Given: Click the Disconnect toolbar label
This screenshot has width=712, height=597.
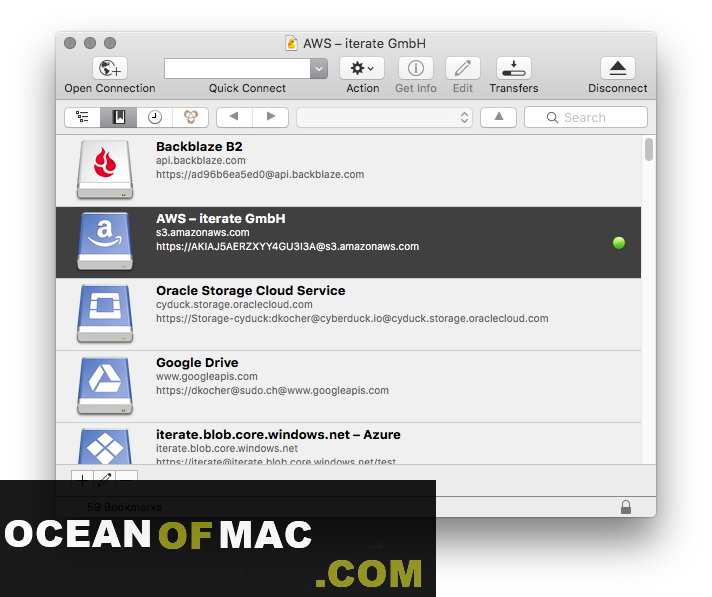Looking at the screenshot, I should [618, 88].
